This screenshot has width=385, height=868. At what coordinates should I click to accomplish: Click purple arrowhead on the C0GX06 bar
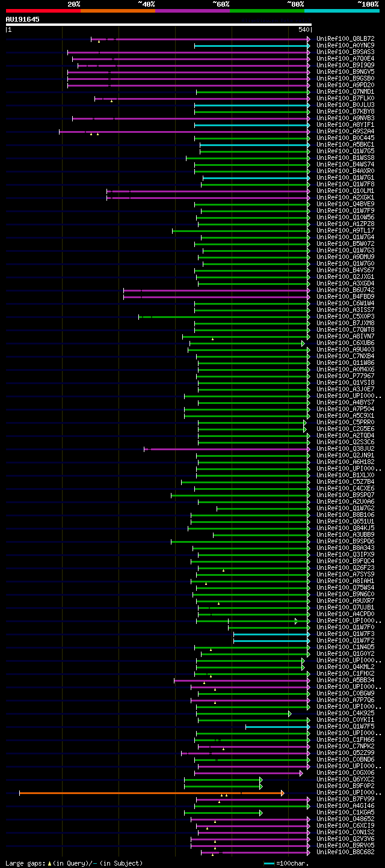pos(301,773)
